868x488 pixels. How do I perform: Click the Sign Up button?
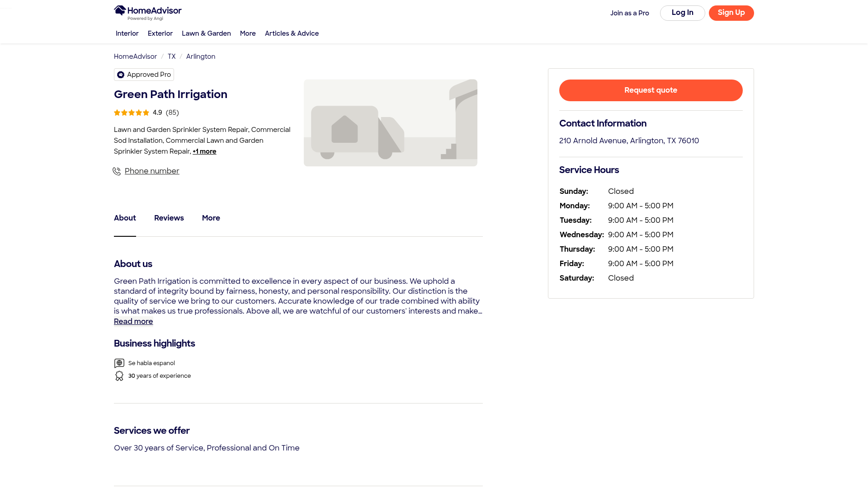[x=731, y=13]
